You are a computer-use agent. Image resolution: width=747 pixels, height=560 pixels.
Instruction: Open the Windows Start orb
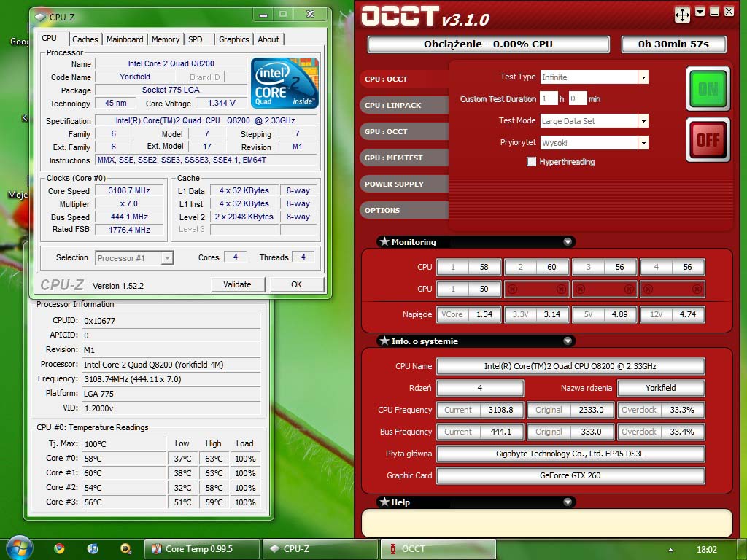19,548
